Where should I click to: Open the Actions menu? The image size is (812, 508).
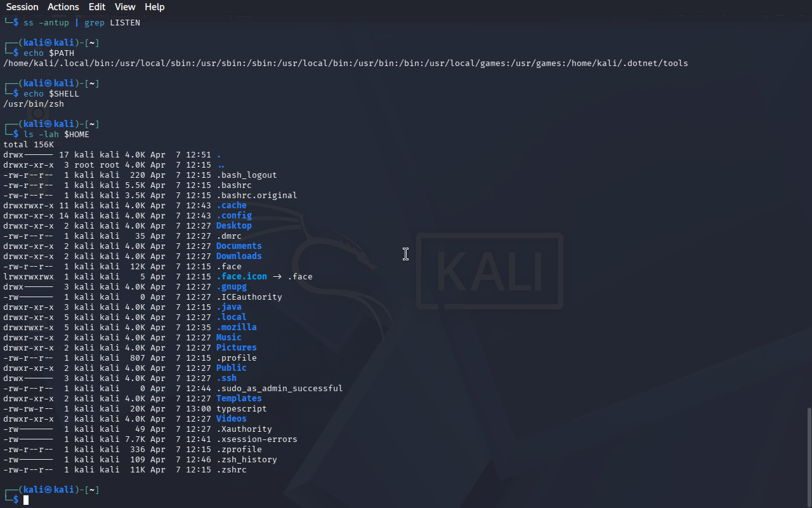click(x=63, y=7)
